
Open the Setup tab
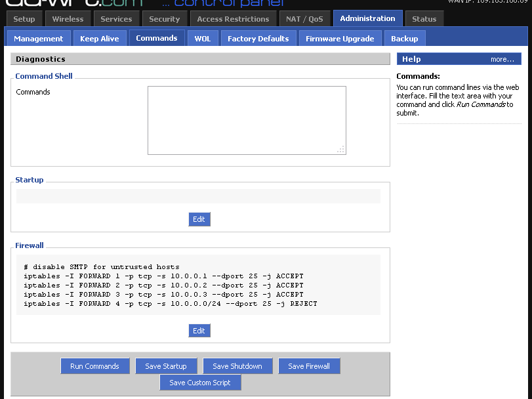coord(24,19)
